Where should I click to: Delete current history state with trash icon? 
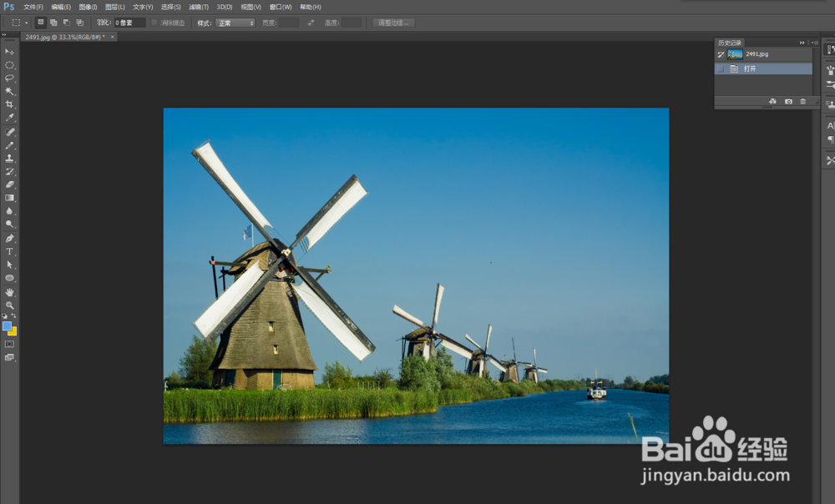(x=803, y=102)
